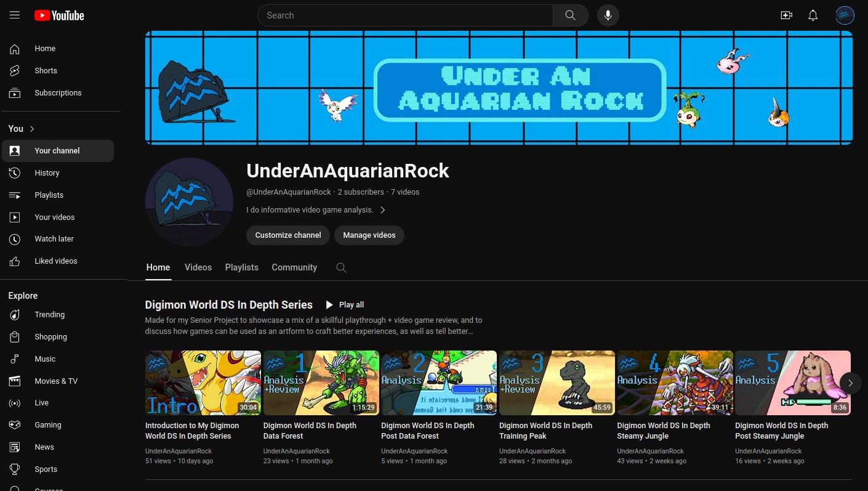
Task: Click the '2 subscribers' count text
Action: coord(361,192)
